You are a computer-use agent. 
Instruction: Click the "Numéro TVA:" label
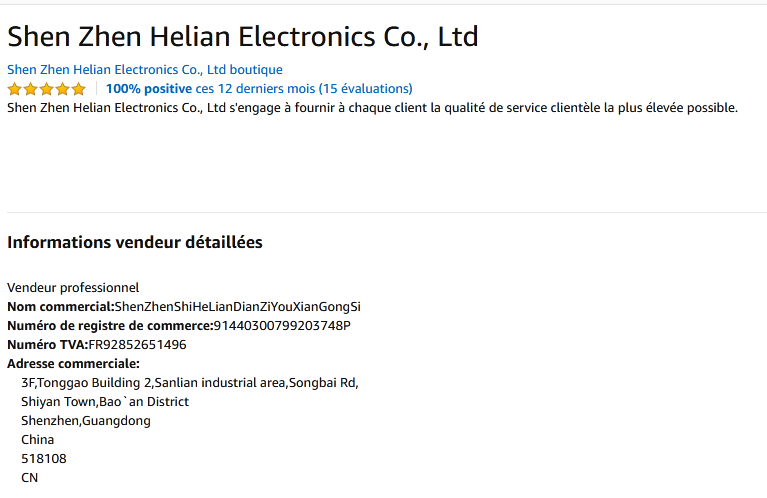[48, 345]
